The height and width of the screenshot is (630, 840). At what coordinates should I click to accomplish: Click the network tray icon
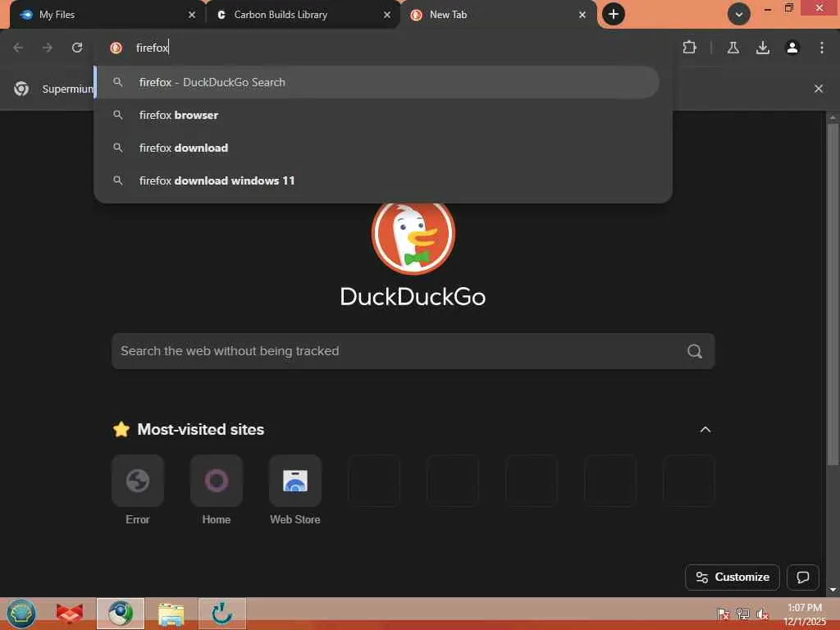click(x=742, y=614)
